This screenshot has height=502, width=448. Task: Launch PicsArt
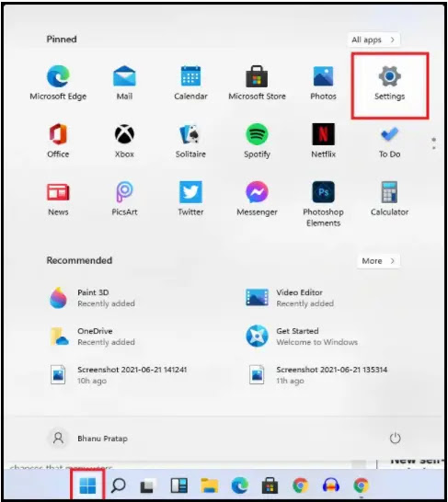(124, 199)
